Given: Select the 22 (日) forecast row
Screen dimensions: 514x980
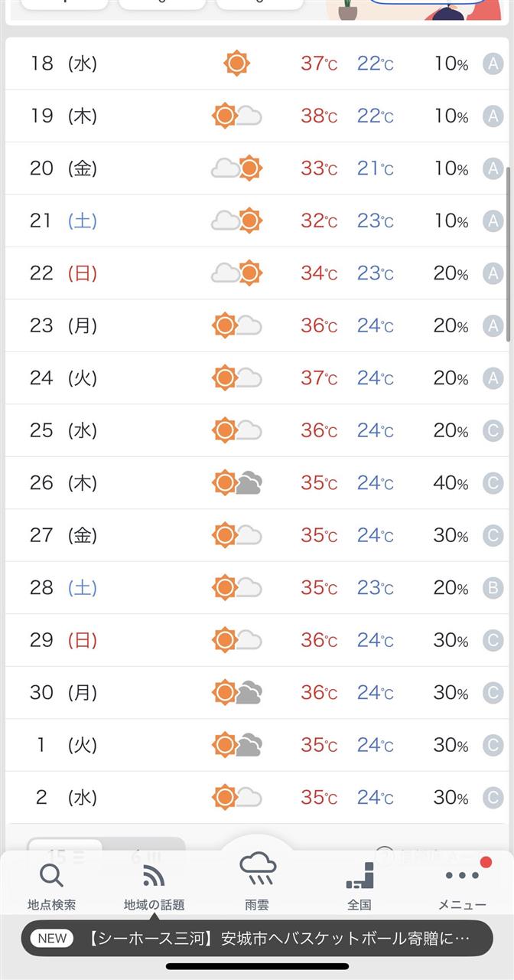Looking at the screenshot, I should (255, 273).
